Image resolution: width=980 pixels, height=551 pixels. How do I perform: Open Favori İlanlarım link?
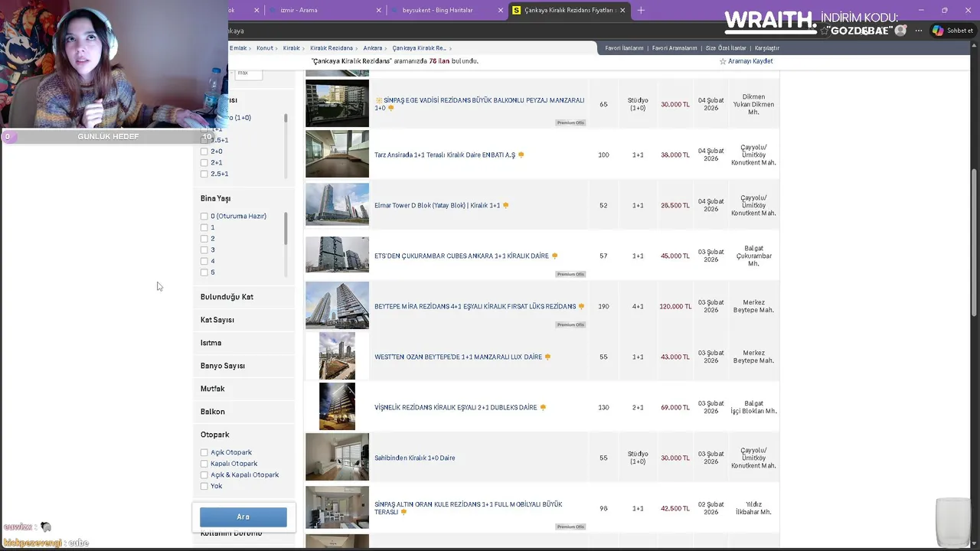coord(624,48)
